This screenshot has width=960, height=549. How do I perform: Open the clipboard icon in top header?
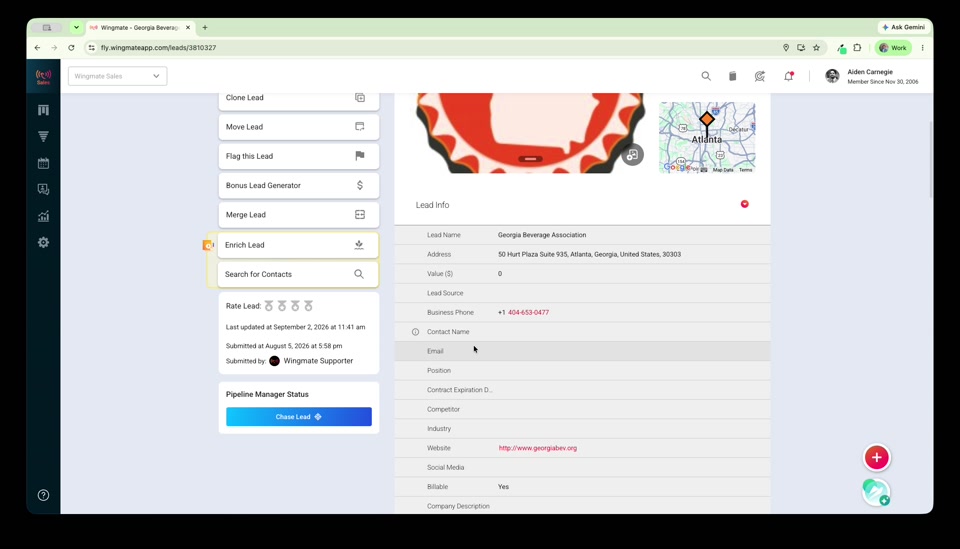pos(732,76)
